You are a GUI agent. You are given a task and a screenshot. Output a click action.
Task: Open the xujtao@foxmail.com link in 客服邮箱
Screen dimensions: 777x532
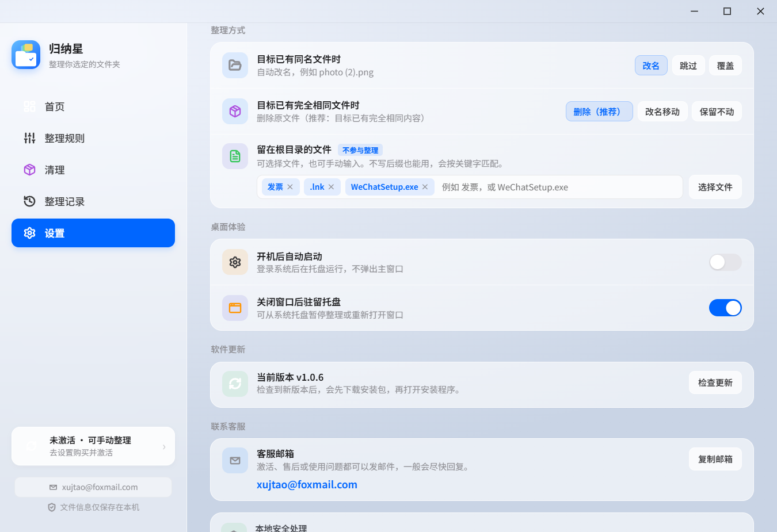click(307, 484)
